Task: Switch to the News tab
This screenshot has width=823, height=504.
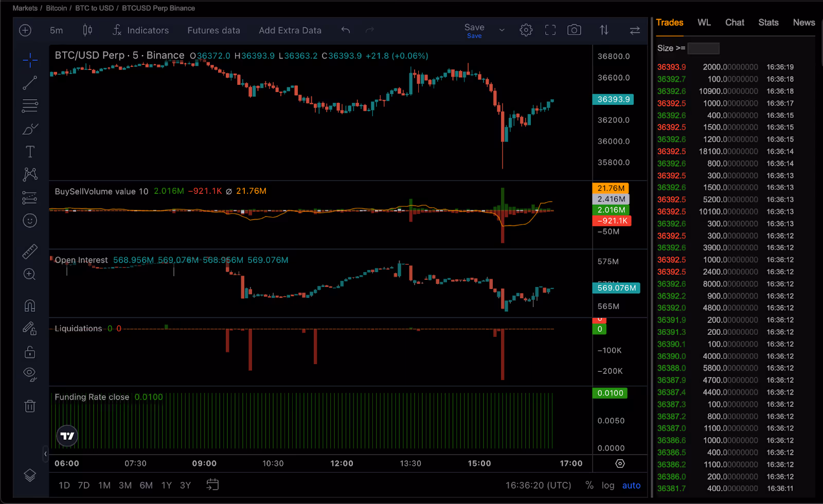Action: 803,23
